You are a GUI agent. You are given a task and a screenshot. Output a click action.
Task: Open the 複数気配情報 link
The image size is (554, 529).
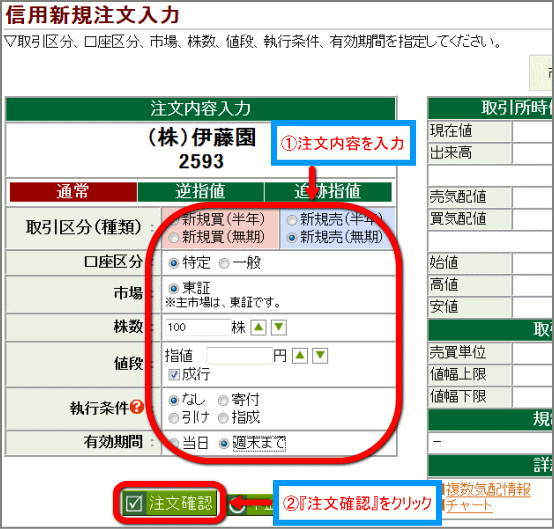(x=488, y=490)
